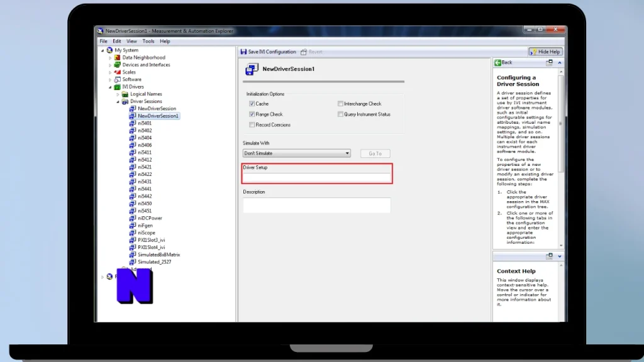The image size is (644, 362).
Task: Click the My System tree icon
Action: tap(109, 50)
